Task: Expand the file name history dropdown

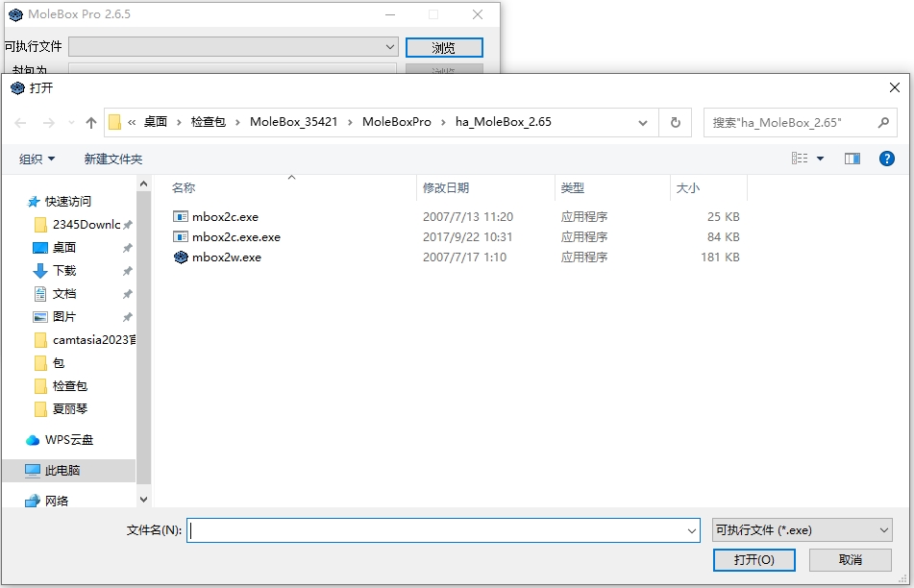Action: click(x=691, y=531)
